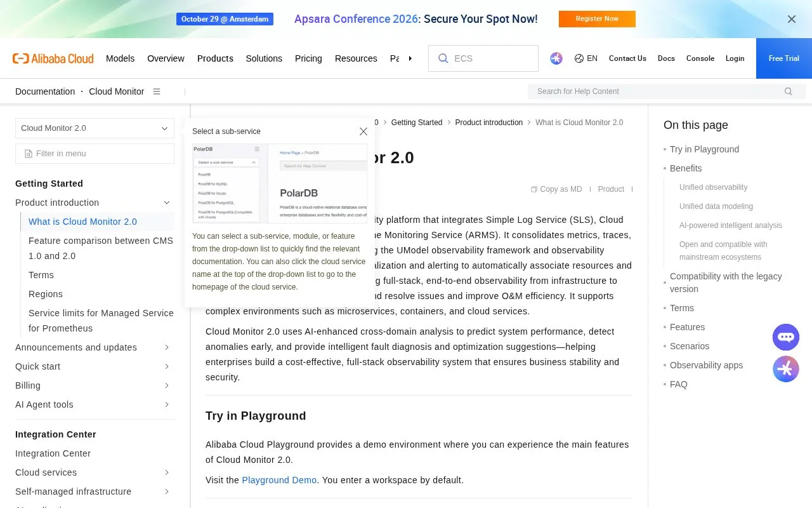The width and height of the screenshot is (812, 508).
Task: Close the Apsara Conference banner
Action: [792, 19]
